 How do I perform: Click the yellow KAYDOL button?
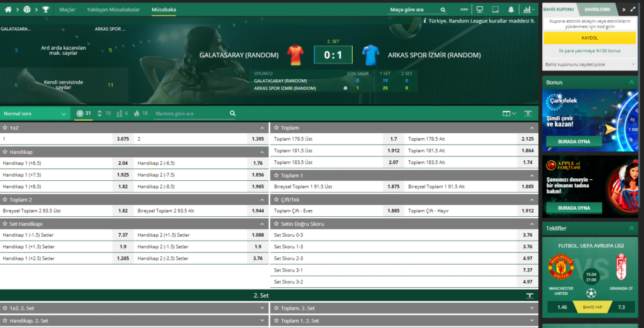pyautogui.click(x=589, y=38)
